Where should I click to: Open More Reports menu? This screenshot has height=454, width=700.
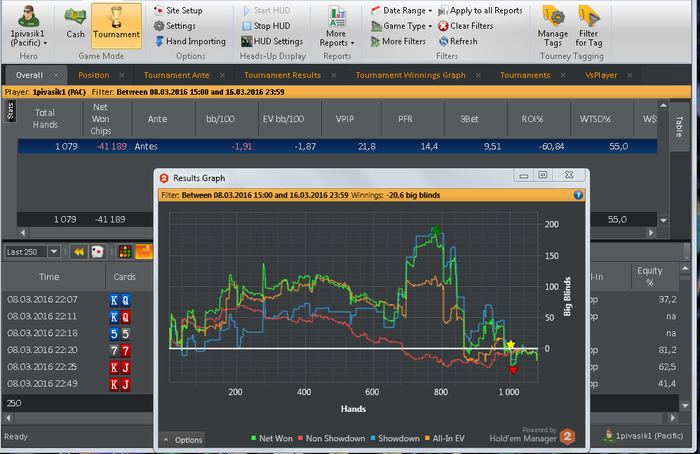(x=337, y=27)
